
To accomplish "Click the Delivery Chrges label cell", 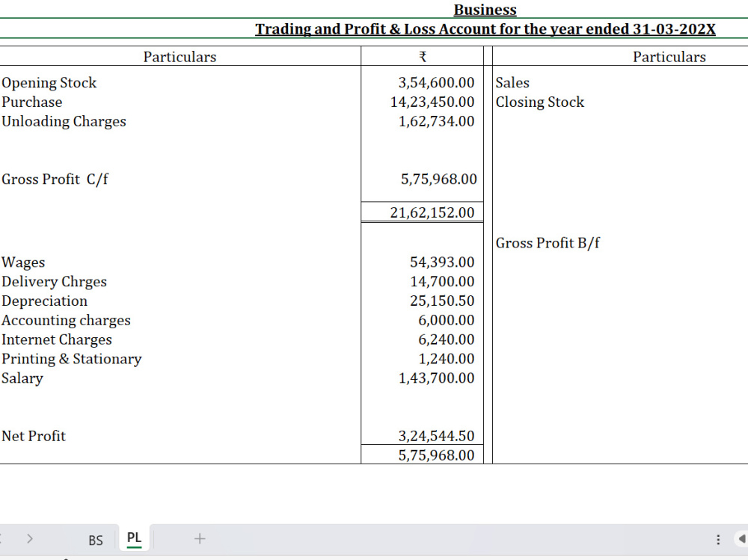I will click(x=54, y=282).
